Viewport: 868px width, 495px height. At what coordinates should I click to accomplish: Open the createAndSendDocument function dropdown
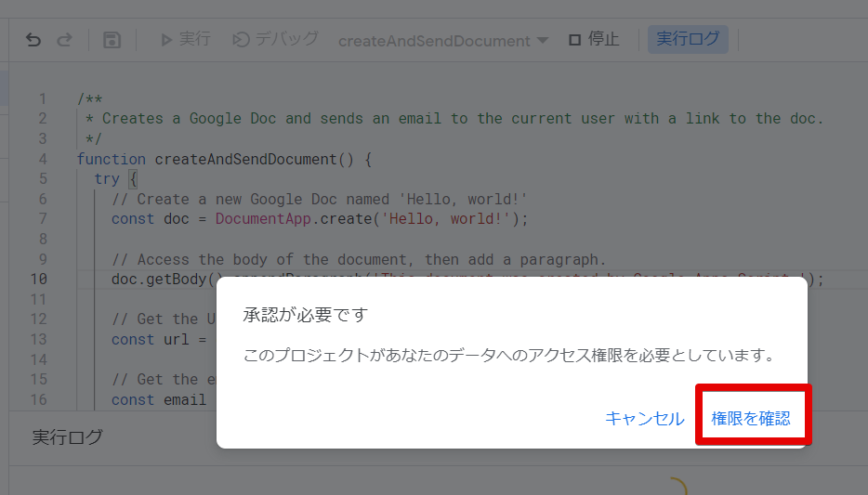443,40
